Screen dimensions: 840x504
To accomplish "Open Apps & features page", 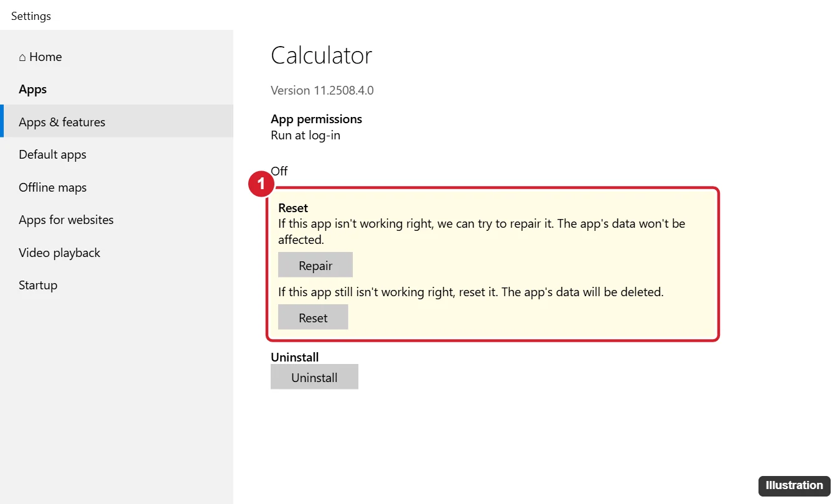I will coord(116,121).
